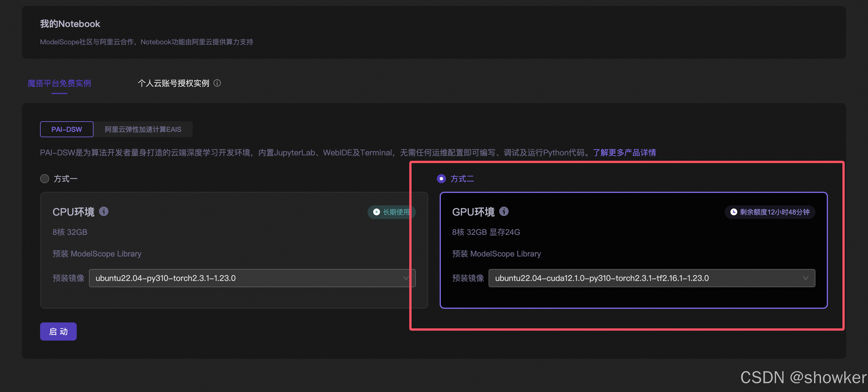868x392 pixels.
Task: Click chevron arrow of CPU image dropdown
Action: [406, 278]
